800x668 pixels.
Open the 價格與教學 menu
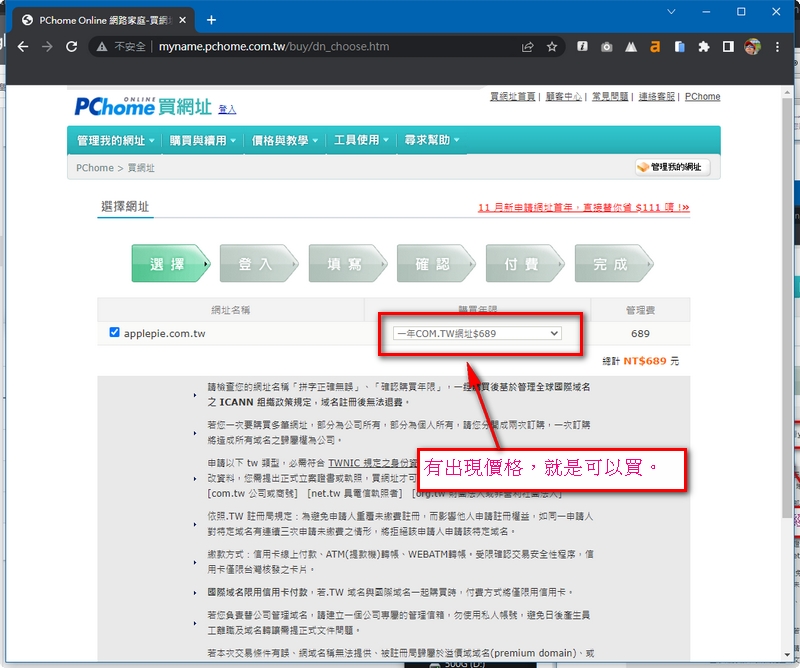click(285, 141)
